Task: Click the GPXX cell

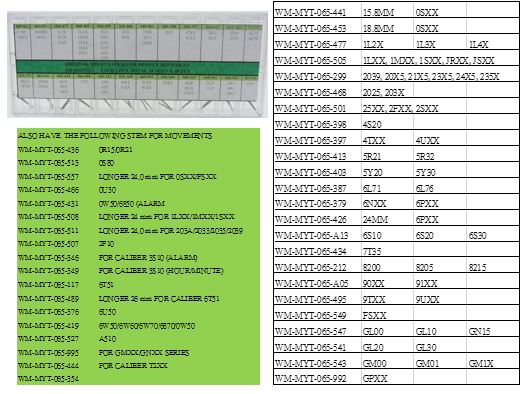Action: [x=387, y=377]
